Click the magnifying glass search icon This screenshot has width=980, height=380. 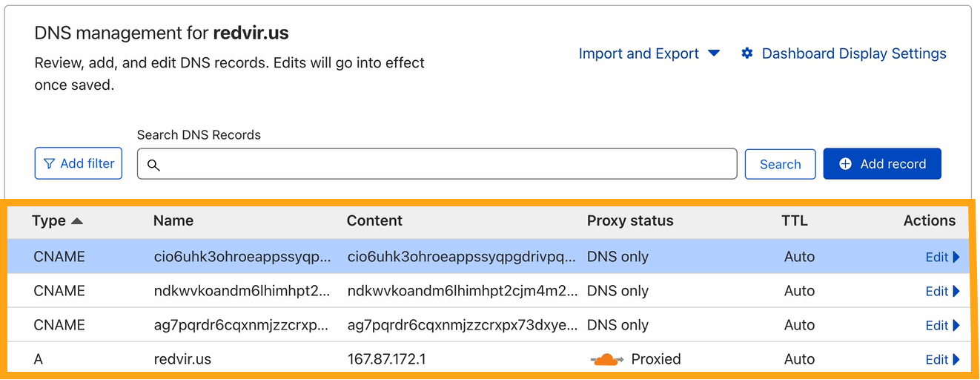point(153,165)
